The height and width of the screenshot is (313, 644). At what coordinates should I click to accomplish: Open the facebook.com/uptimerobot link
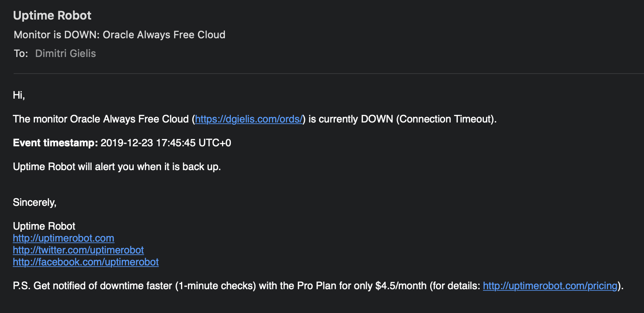click(86, 262)
